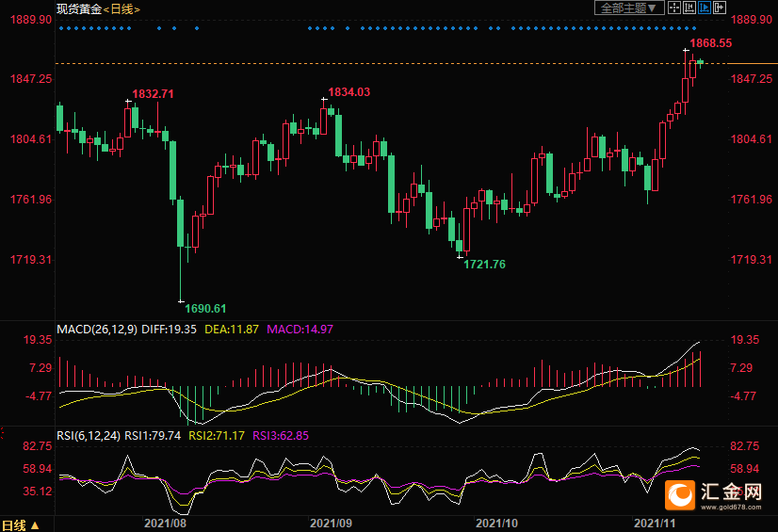Viewport: 778px width, 532px height.
Task: Click the 1868.55 high price marker
Action: [710, 43]
